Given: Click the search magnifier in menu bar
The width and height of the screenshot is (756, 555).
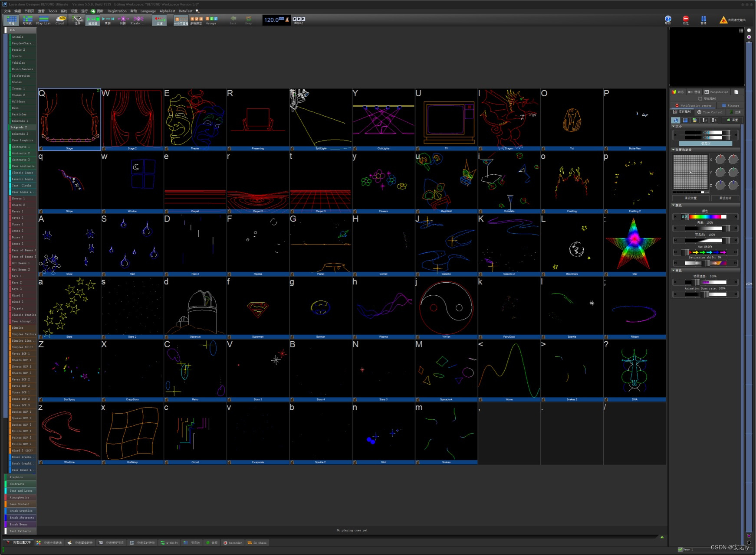Looking at the screenshot, I should tap(197, 11).
